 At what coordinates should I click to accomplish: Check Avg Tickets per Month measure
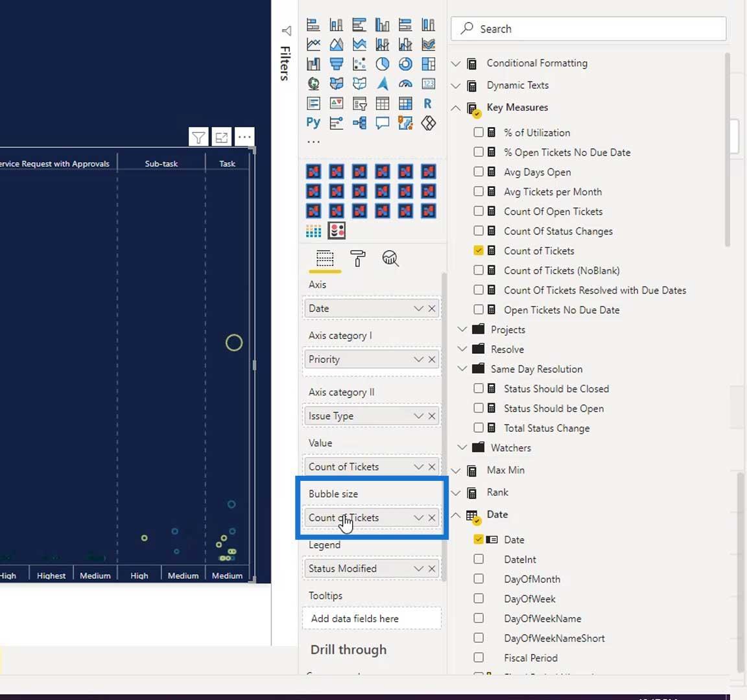(x=479, y=191)
